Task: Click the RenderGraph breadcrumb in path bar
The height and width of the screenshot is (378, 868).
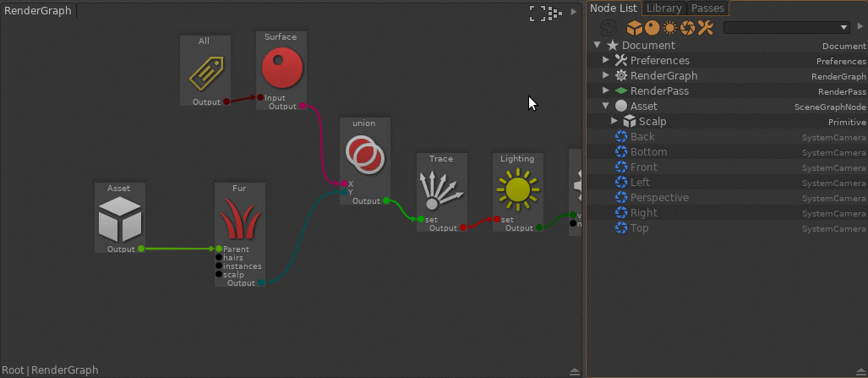Action: pyautogui.click(x=65, y=370)
